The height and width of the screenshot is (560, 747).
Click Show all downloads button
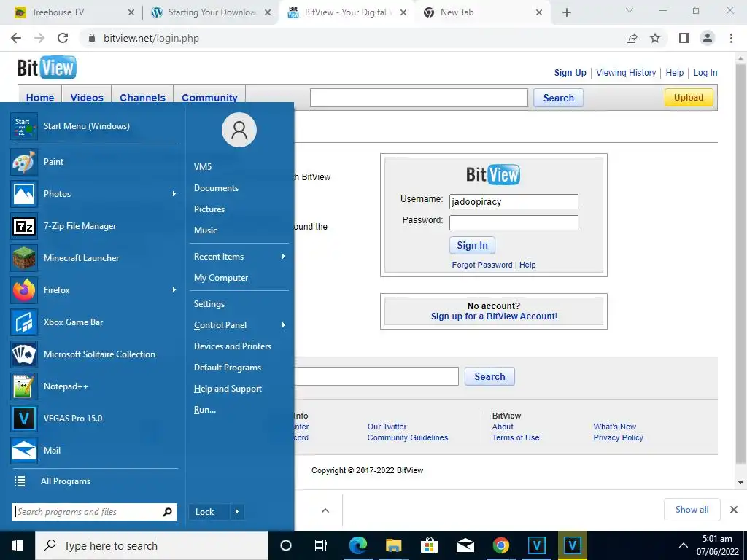(x=692, y=510)
